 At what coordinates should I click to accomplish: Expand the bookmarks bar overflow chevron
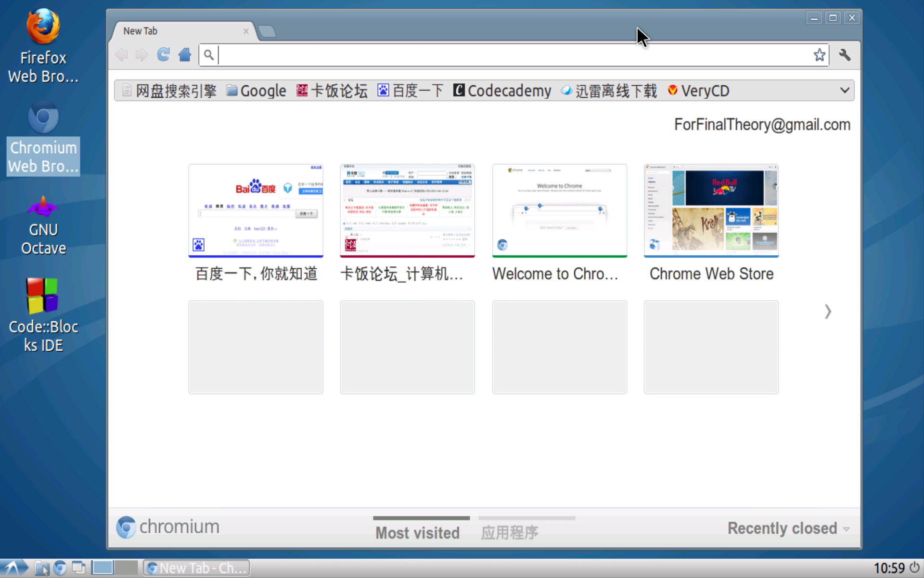tap(845, 91)
